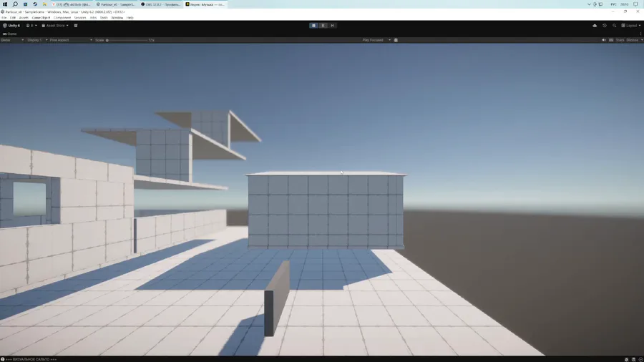Click the Unity icon in the window title bar
Viewport: 644px width, 362px height.
click(2, 12)
